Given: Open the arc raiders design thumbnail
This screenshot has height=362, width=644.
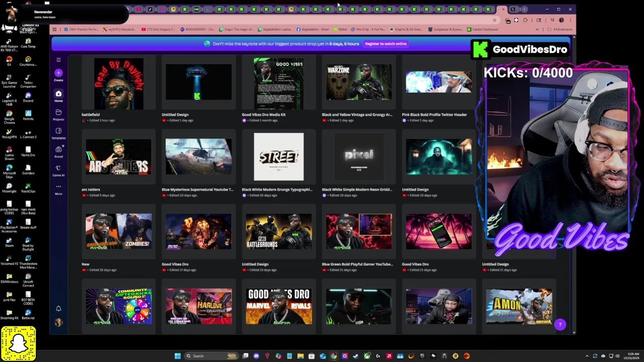Looking at the screenshot, I should (x=119, y=157).
